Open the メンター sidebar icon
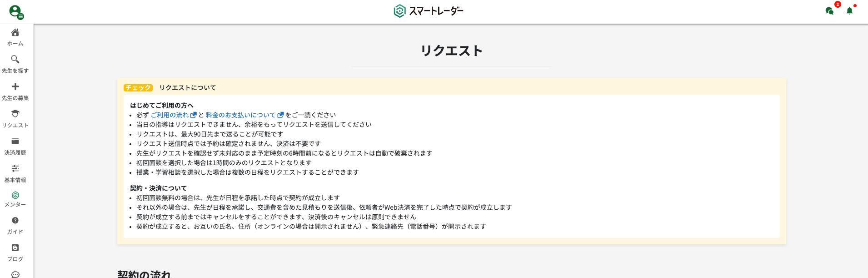The width and height of the screenshot is (868, 278). tap(15, 195)
